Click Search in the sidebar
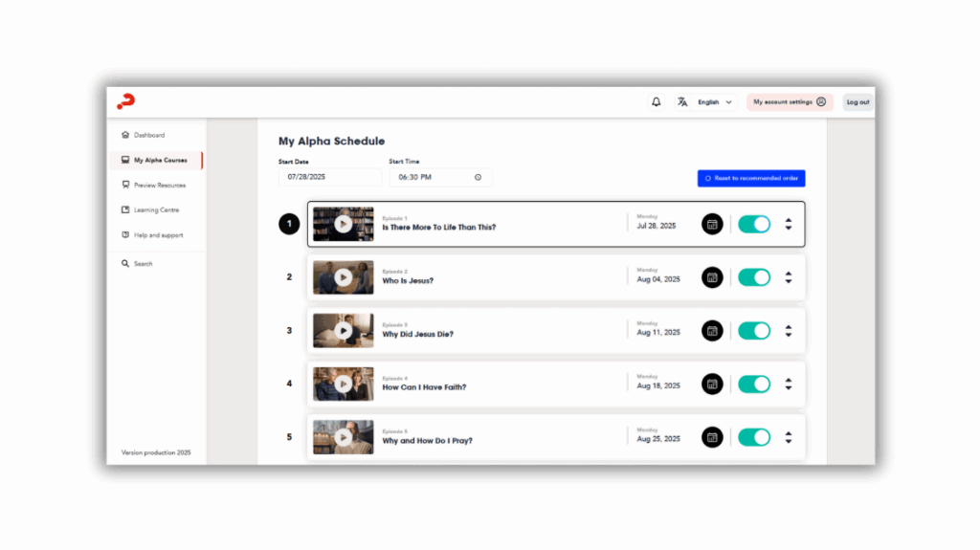 tap(138, 264)
